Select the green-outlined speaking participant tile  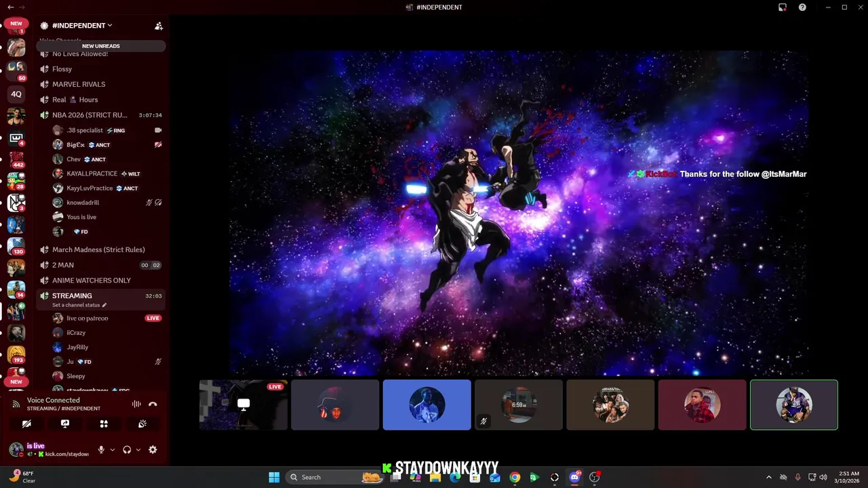click(794, 405)
